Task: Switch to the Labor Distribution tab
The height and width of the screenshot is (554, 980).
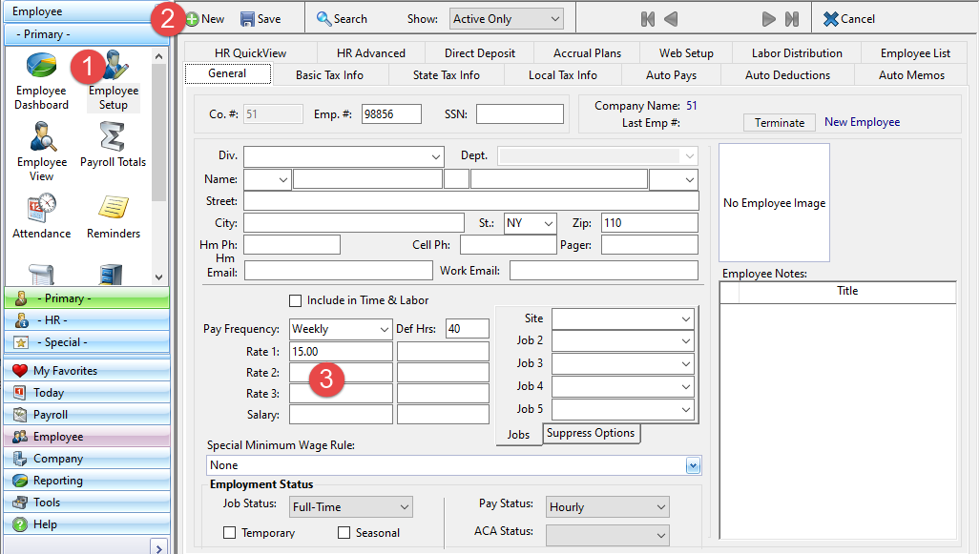Action: 797,53
